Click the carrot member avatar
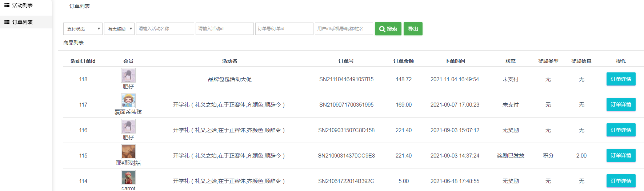Viewport: 644px width, 191px height. point(128,177)
